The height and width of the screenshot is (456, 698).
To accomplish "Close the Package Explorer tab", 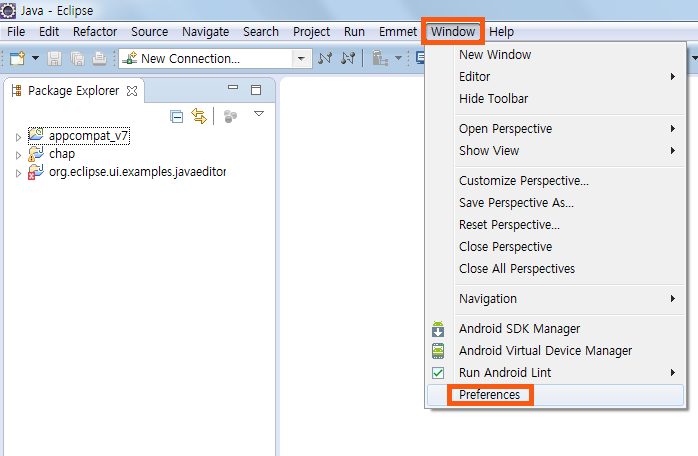I will 132,91.
